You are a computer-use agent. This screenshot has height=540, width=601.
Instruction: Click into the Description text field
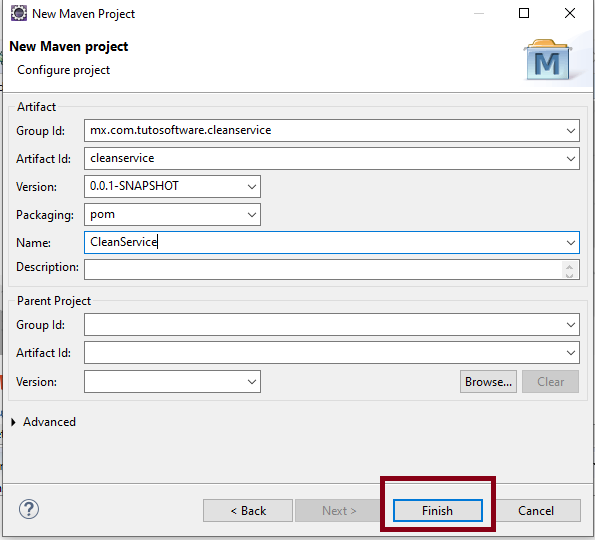(x=320, y=269)
